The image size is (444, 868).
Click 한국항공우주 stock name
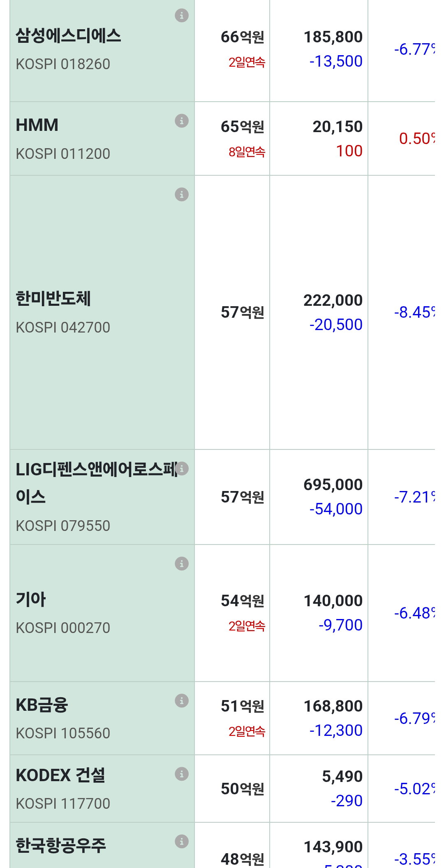61,845
